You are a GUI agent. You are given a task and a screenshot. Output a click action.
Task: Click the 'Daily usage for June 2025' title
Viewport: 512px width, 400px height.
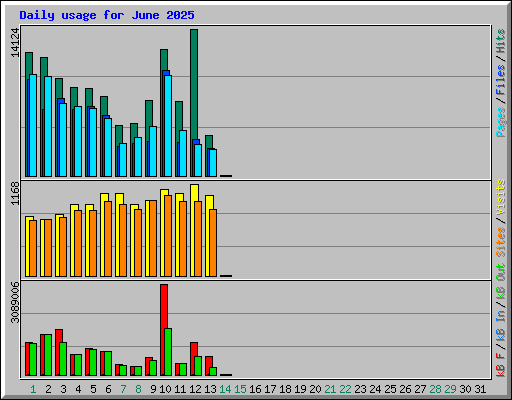click(107, 15)
